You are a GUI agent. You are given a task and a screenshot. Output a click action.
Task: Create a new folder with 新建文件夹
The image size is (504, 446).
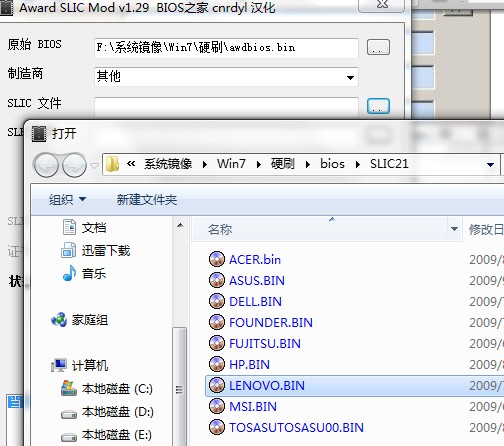147,200
